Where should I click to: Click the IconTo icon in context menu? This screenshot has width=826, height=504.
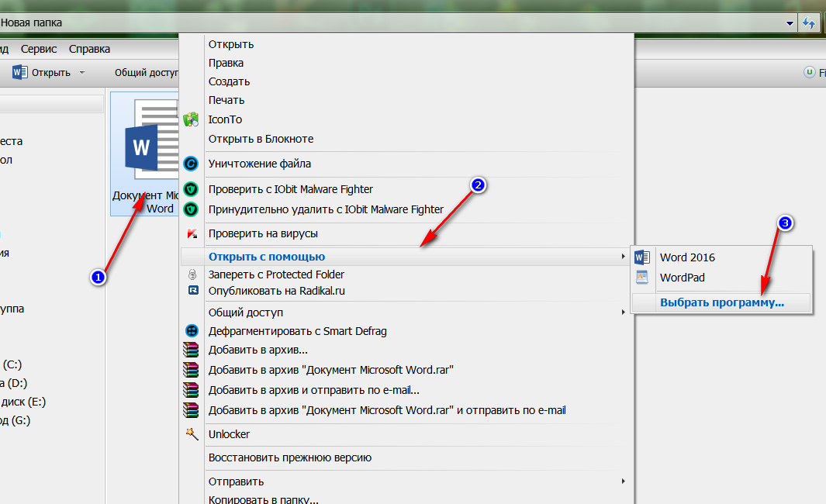click(191, 119)
